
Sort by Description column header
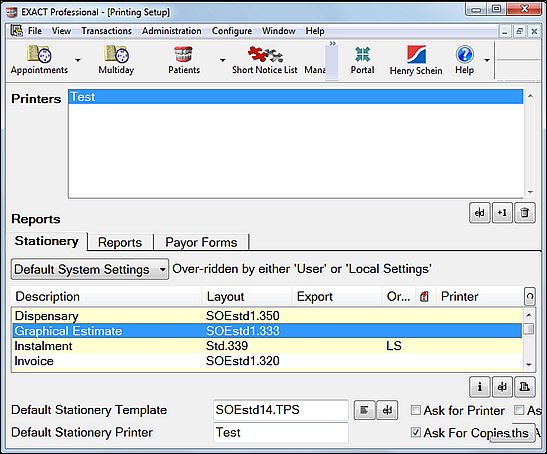tap(106, 297)
